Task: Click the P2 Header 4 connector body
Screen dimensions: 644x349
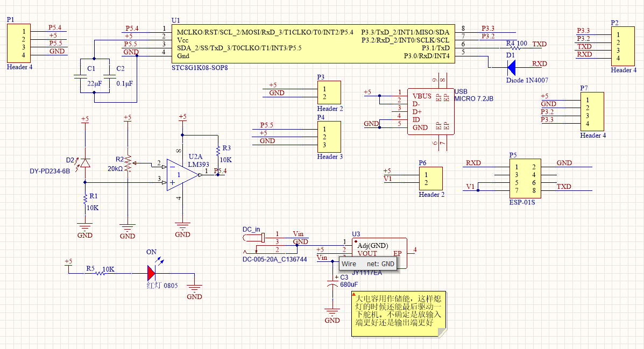Action: (622, 46)
